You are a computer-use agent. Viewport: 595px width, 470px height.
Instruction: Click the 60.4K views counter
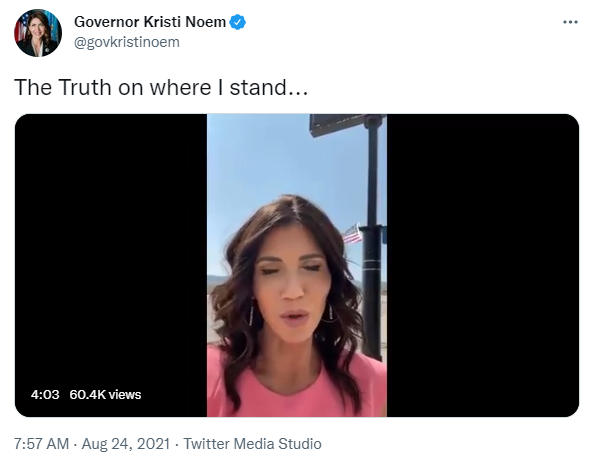(x=105, y=395)
